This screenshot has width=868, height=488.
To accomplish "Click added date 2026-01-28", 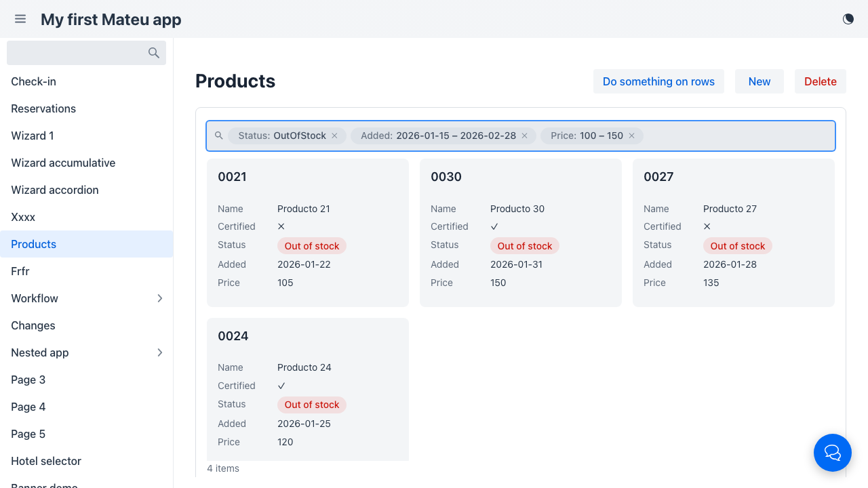I will click(x=730, y=264).
